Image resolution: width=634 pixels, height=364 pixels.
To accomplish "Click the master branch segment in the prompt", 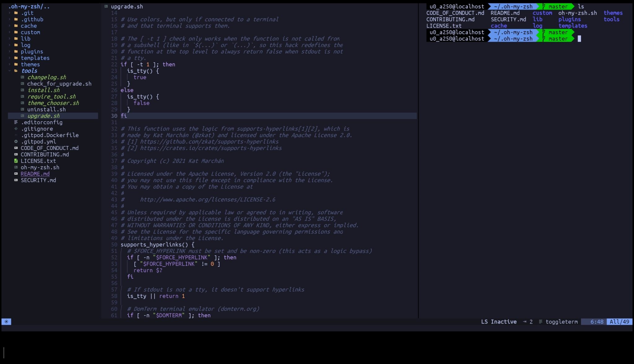I will (x=558, y=6).
